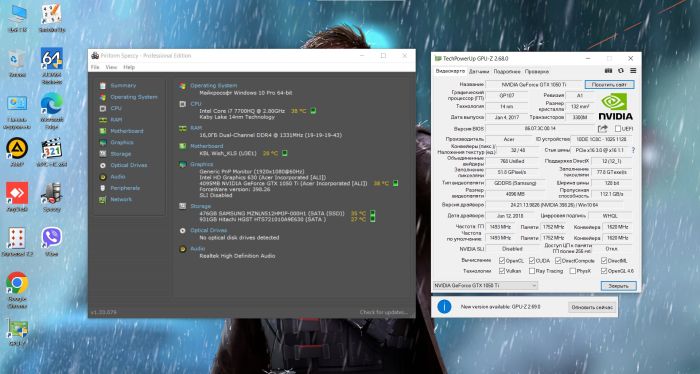Launch the AIDA64 desktop shortcut

[x=52, y=65]
